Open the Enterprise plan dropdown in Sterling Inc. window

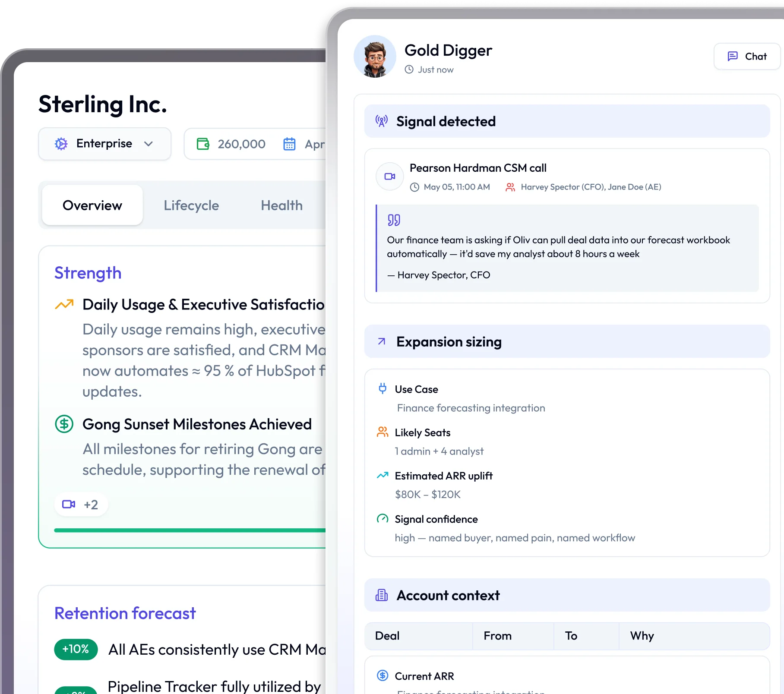(x=104, y=144)
